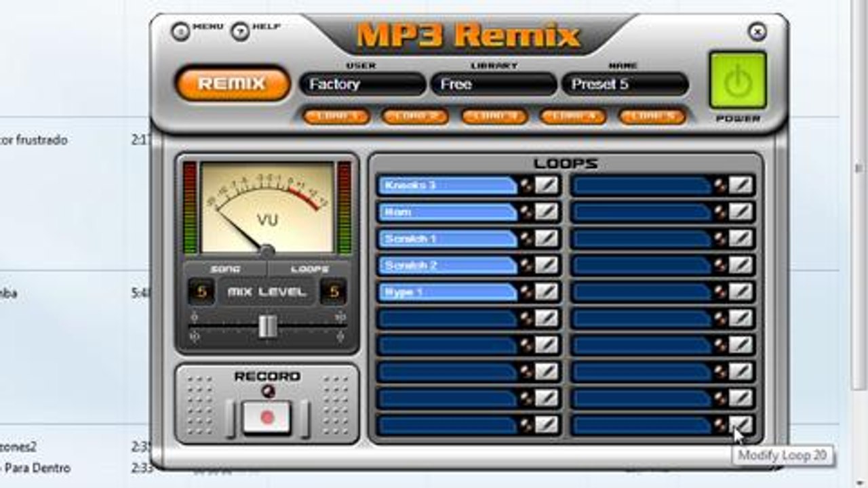Select the Scratch 2 loop name bar

pyautogui.click(x=448, y=265)
